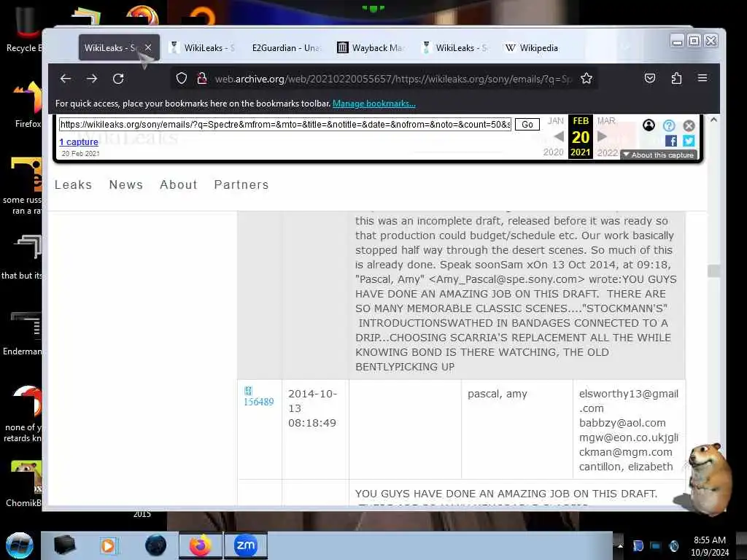
Task: Click the scrollbar up arrow
Action: pyautogui.click(x=713, y=120)
